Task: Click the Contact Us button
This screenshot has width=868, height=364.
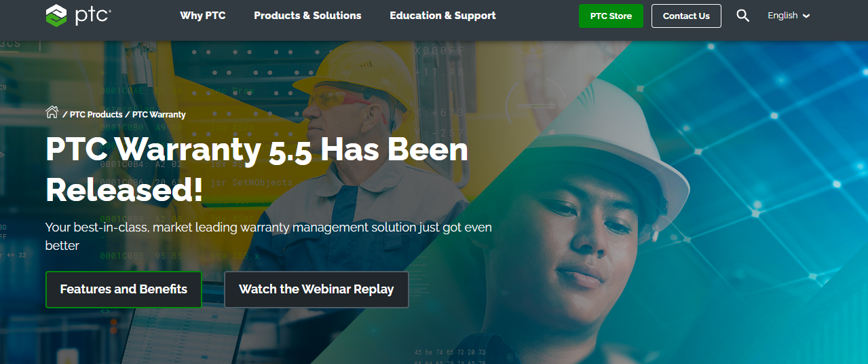Action: pos(686,16)
